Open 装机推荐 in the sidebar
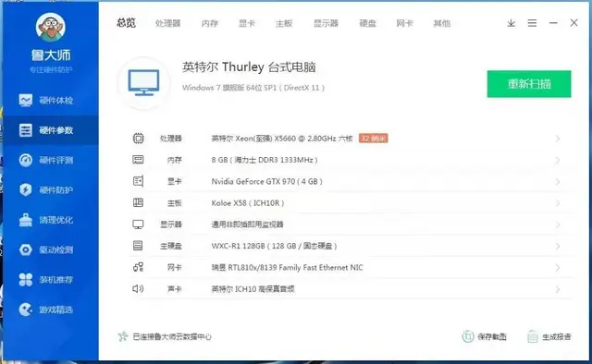 point(51,280)
